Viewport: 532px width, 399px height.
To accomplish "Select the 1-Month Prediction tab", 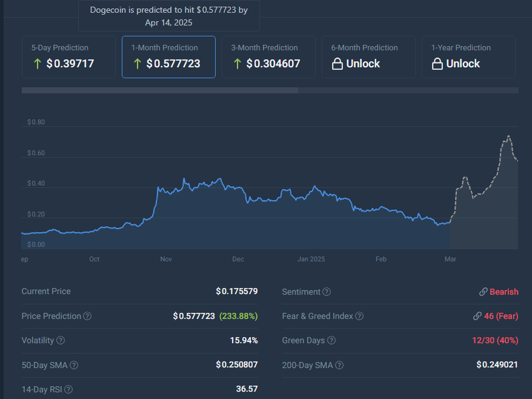I will 168,57.
